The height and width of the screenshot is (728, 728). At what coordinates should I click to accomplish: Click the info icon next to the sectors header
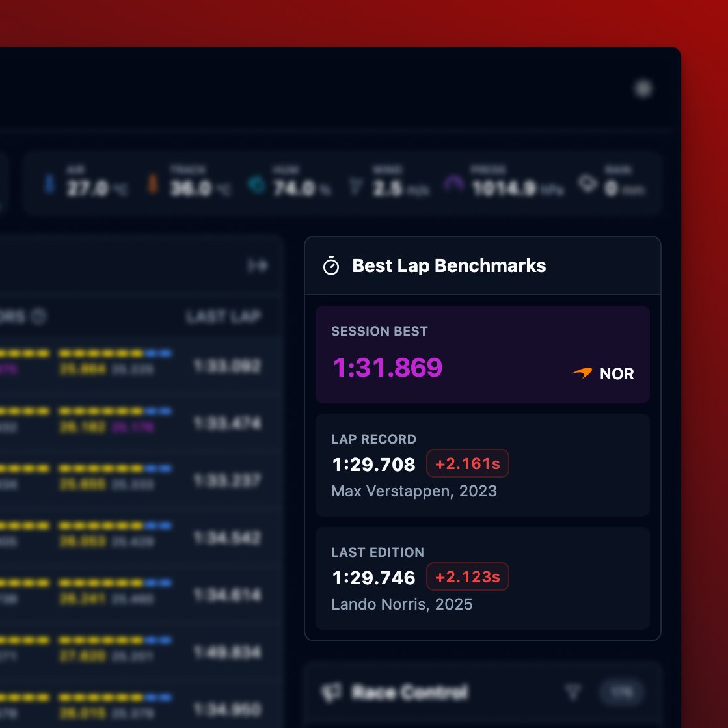click(x=38, y=316)
